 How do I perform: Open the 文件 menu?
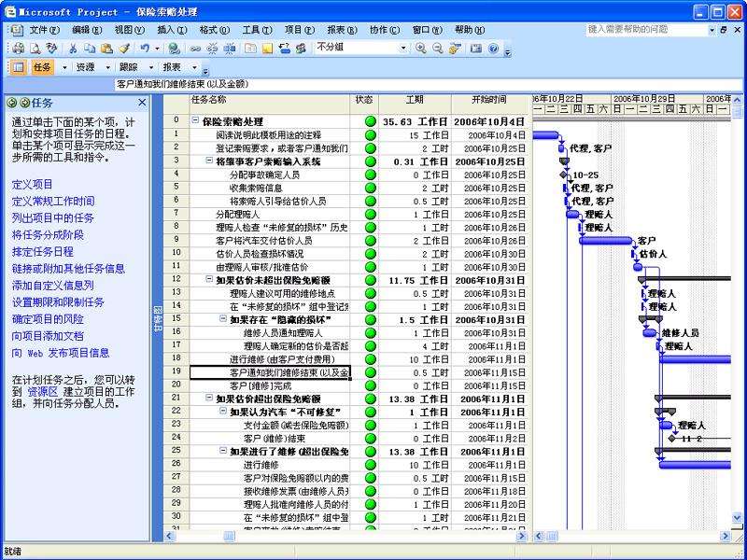click(45, 30)
